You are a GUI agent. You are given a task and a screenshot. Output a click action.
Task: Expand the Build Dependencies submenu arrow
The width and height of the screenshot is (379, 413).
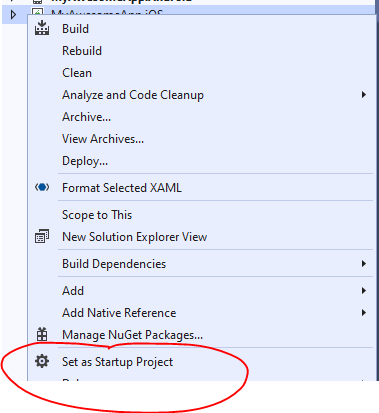364,264
